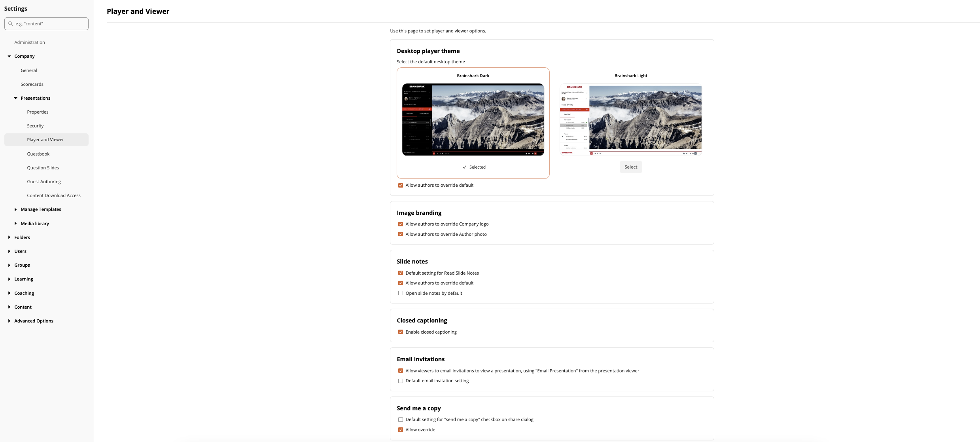The height and width of the screenshot is (442, 980).
Task: Collapse the Company section
Action: coord(9,56)
